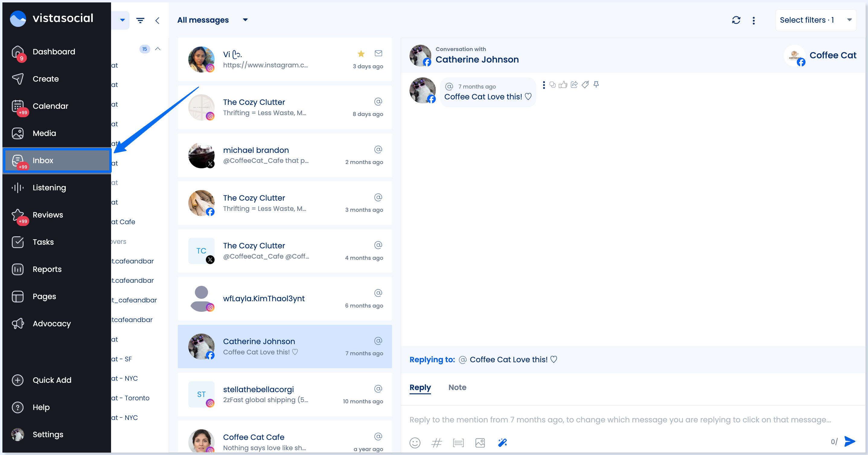
Task: Select the 'at - Toronto' profile
Action: click(x=130, y=398)
